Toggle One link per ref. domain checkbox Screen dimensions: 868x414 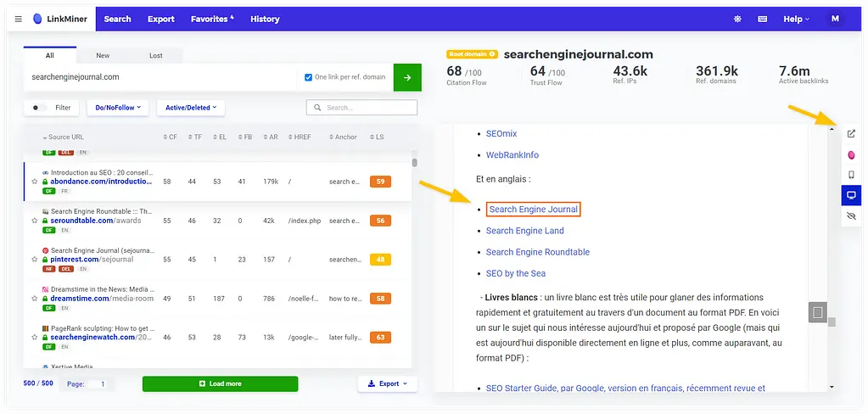(308, 77)
